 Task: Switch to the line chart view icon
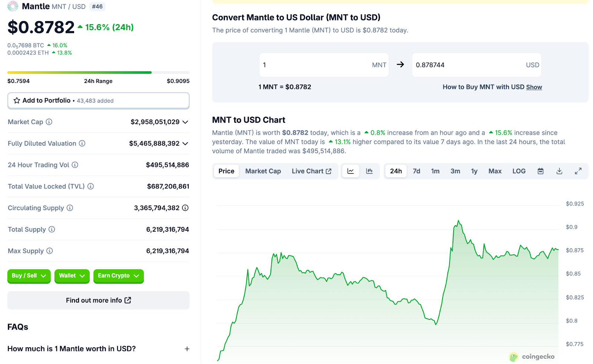click(351, 171)
